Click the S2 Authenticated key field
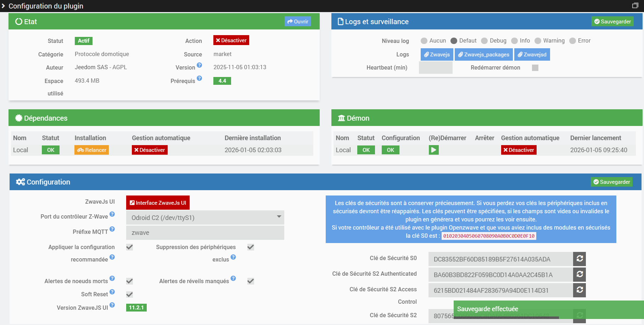The width and height of the screenshot is (644, 325). 501,275
